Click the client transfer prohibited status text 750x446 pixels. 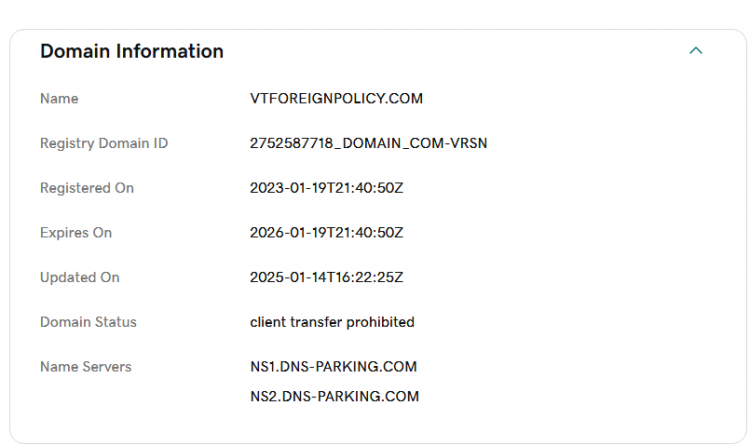[332, 322]
